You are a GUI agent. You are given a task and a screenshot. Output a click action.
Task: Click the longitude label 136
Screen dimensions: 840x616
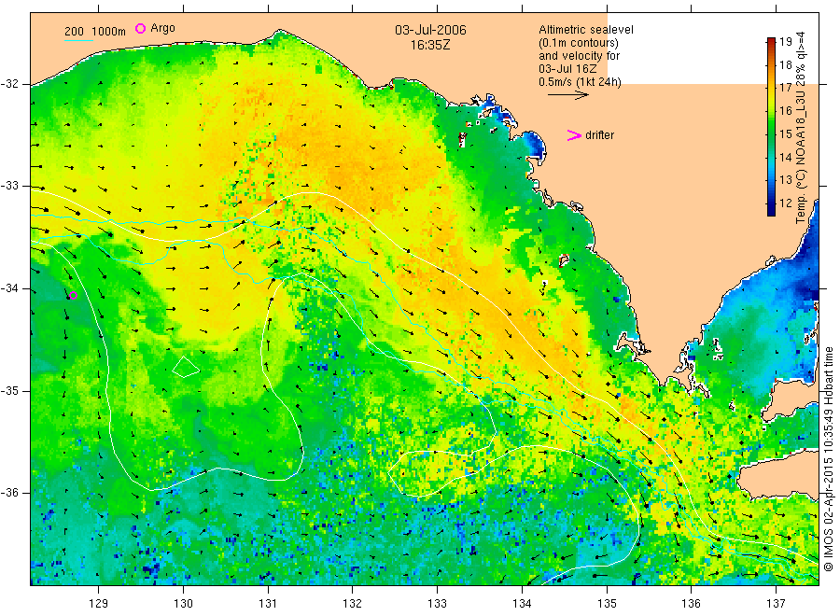(x=691, y=603)
